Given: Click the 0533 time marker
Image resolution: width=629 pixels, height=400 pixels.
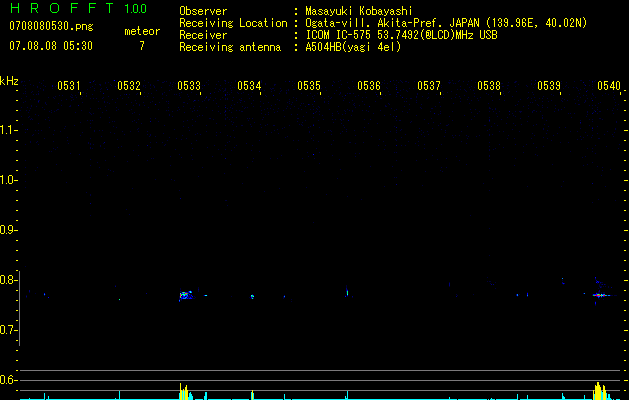Looking at the screenshot, I should pos(189,86).
